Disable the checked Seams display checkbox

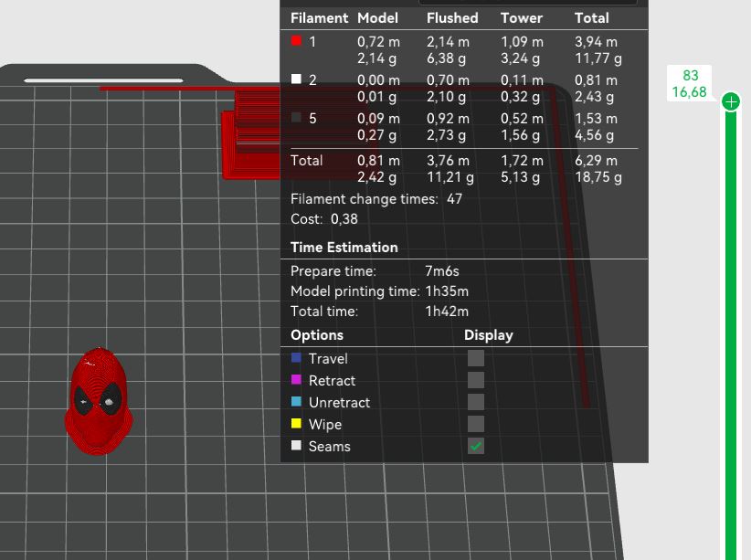click(476, 446)
